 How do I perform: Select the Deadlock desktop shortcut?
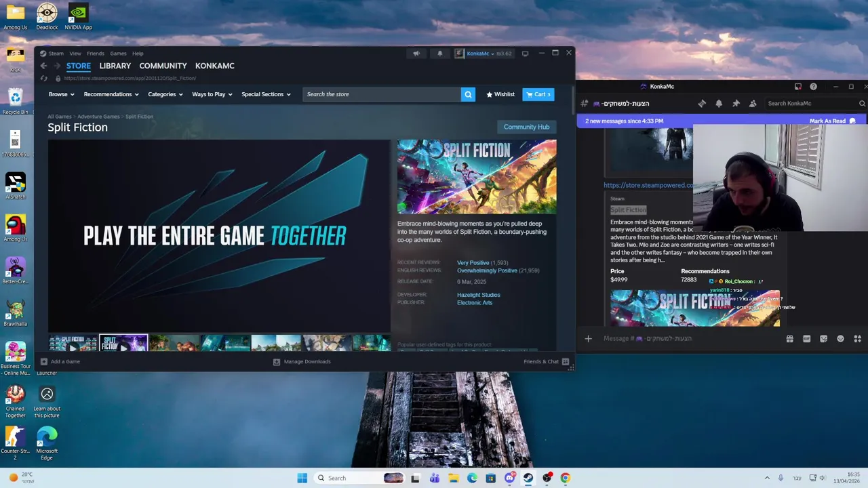click(x=47, y=16)
